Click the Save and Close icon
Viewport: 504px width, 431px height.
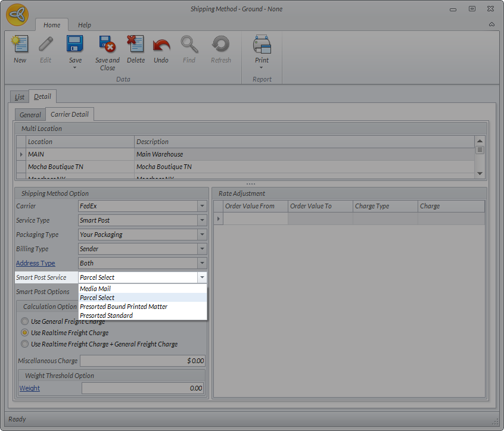[x=107, y=45]
